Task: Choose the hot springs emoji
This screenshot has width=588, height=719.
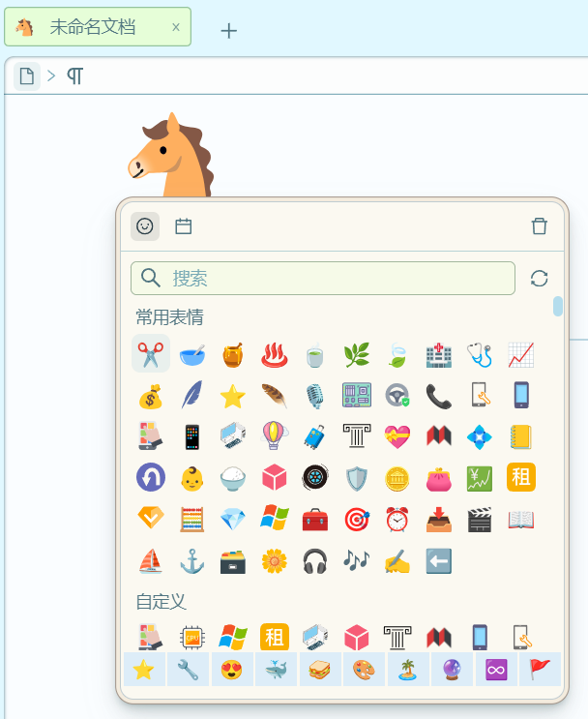Action: tap(274, 354)
